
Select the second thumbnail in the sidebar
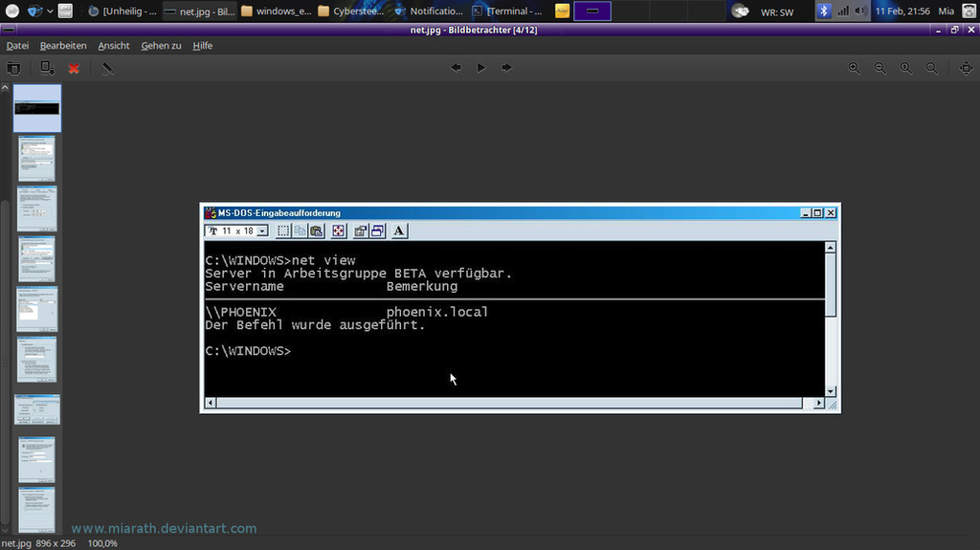[37, 159]
